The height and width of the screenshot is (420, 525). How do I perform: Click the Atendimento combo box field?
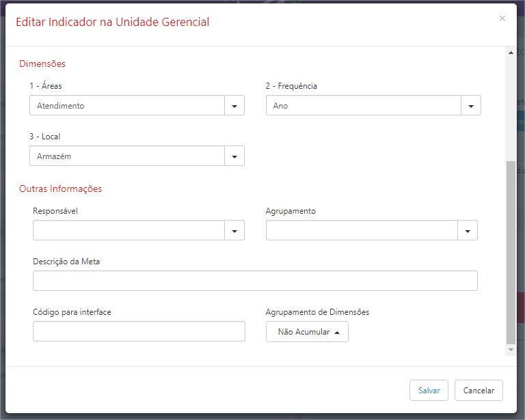(127, 106)
